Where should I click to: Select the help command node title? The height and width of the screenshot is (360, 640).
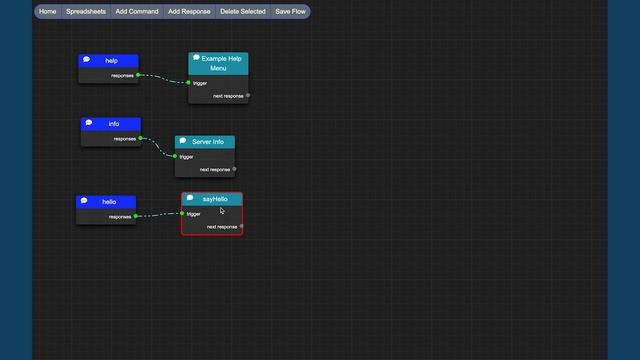[111, 61]
